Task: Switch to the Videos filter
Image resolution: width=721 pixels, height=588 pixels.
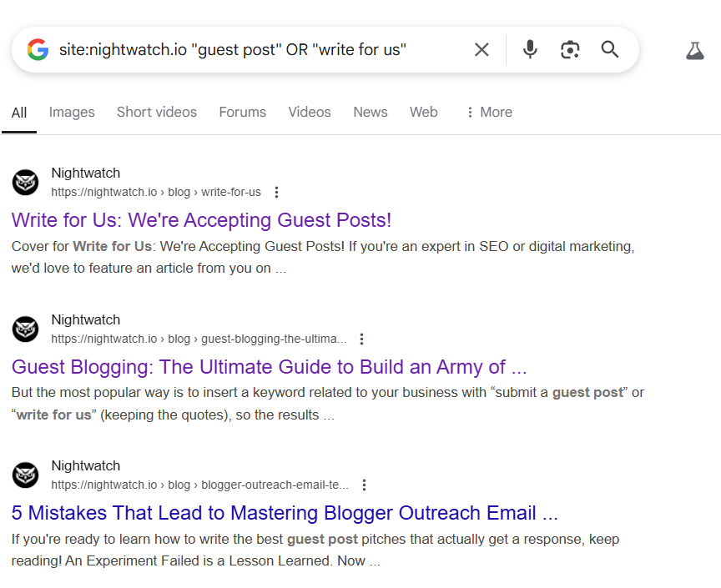Action: coord(310,112)
